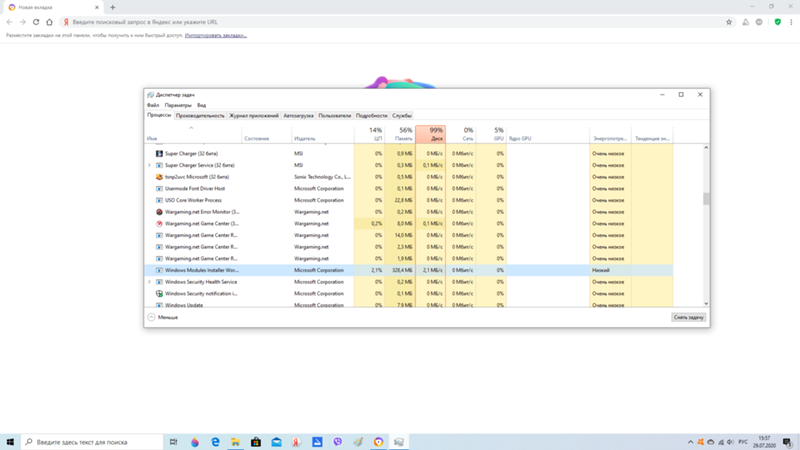Click the Super Charger (32 бита) process icon
800x450 pixels.
(159, 154)
